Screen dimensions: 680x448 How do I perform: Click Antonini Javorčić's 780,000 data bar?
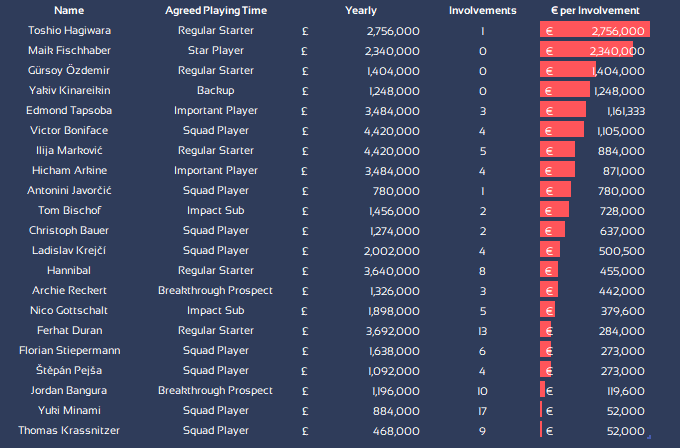click(556, 191)
